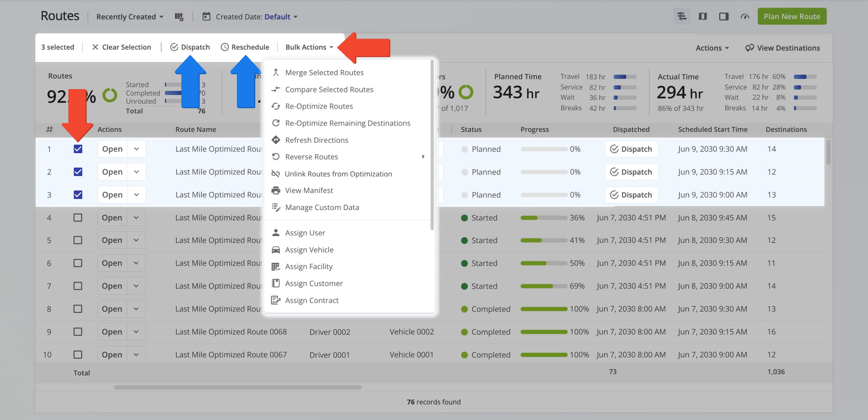Click the column settings icon beside Recently Created

click(x=179, y=17)
